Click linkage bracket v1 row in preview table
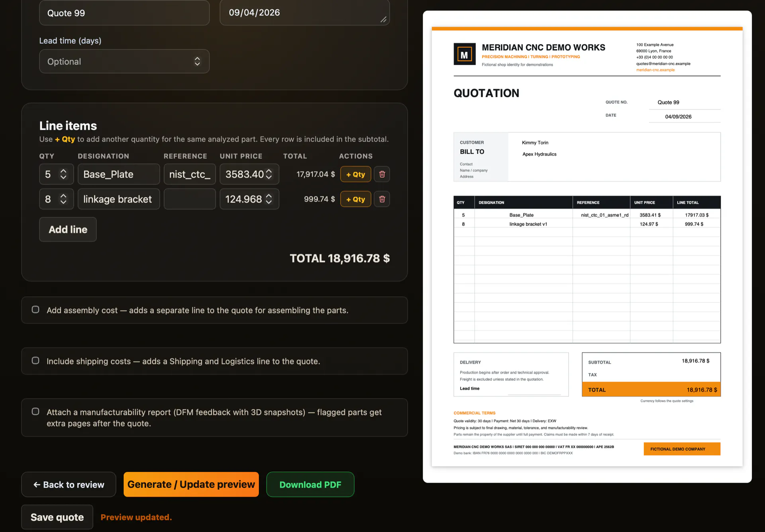Viewport: 765px width, 532px height. [x=587, y=224]
